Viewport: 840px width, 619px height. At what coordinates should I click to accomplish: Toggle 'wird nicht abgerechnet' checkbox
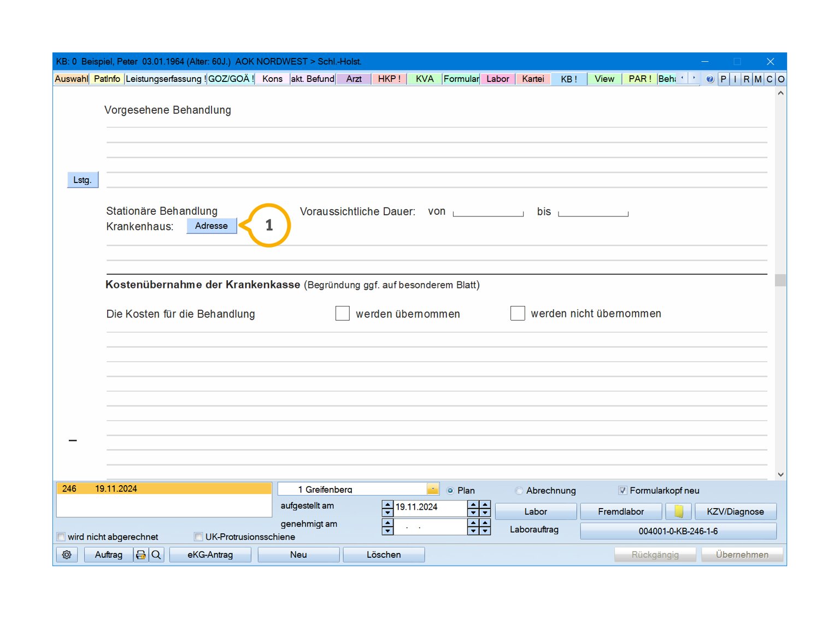pos(61,537)
